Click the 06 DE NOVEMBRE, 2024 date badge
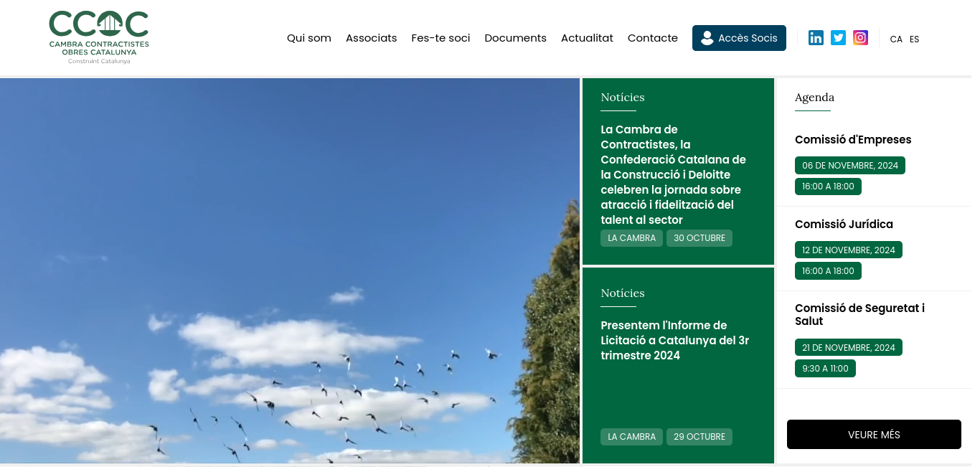Viewport: 980px width, 467px height. click(x=850, y=166)
